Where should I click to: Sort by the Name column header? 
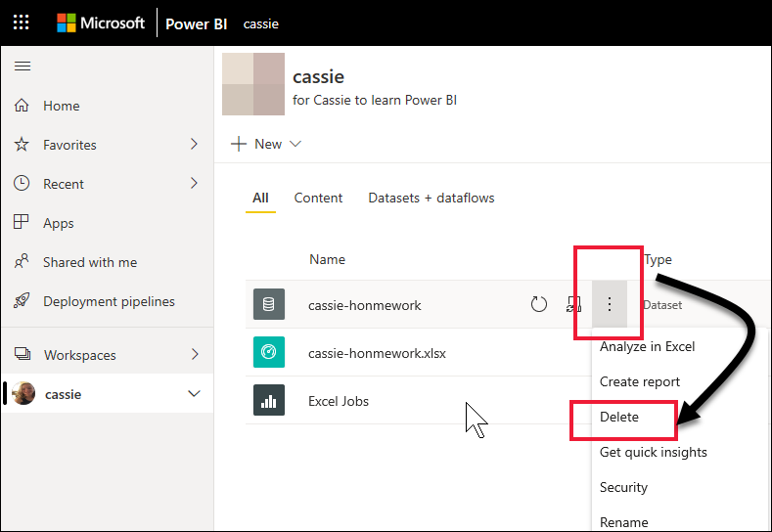tap(327, 259)
